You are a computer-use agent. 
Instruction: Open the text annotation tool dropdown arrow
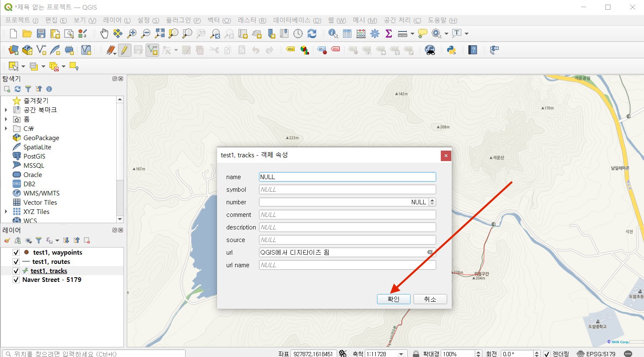click(x=466, y=34)
